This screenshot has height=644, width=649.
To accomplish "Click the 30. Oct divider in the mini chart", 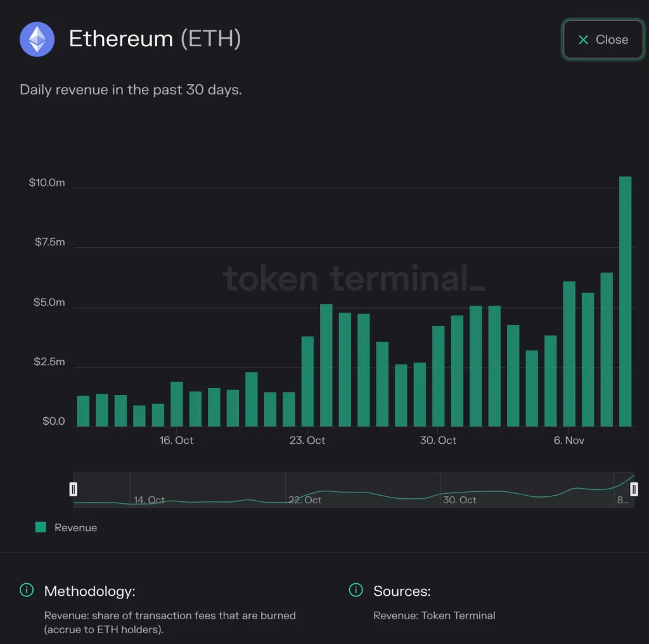I will click(439, 489).
